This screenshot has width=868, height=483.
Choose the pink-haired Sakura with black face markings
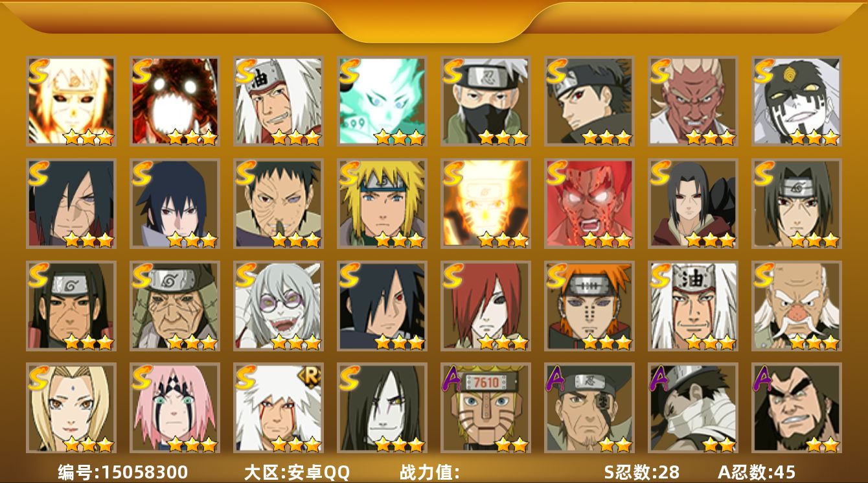(x=175, y=408)
